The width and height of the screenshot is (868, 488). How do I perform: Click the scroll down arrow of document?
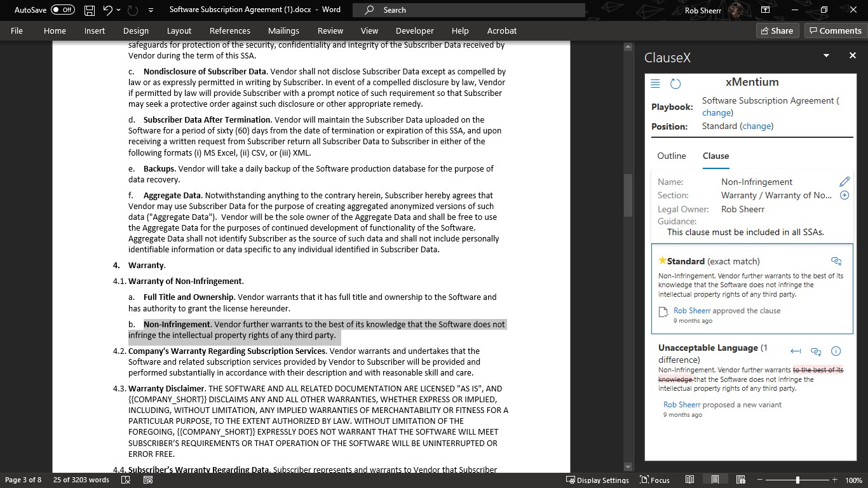coord(628,467)
